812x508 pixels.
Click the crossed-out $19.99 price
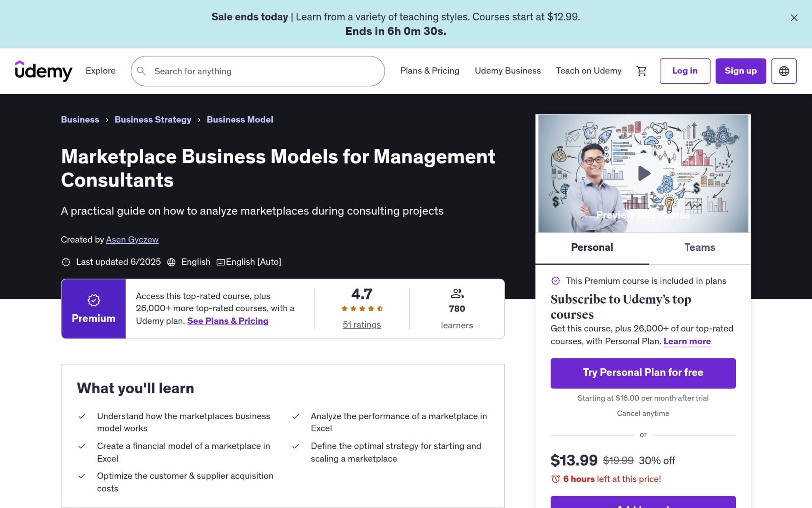(x=618, y=460)
